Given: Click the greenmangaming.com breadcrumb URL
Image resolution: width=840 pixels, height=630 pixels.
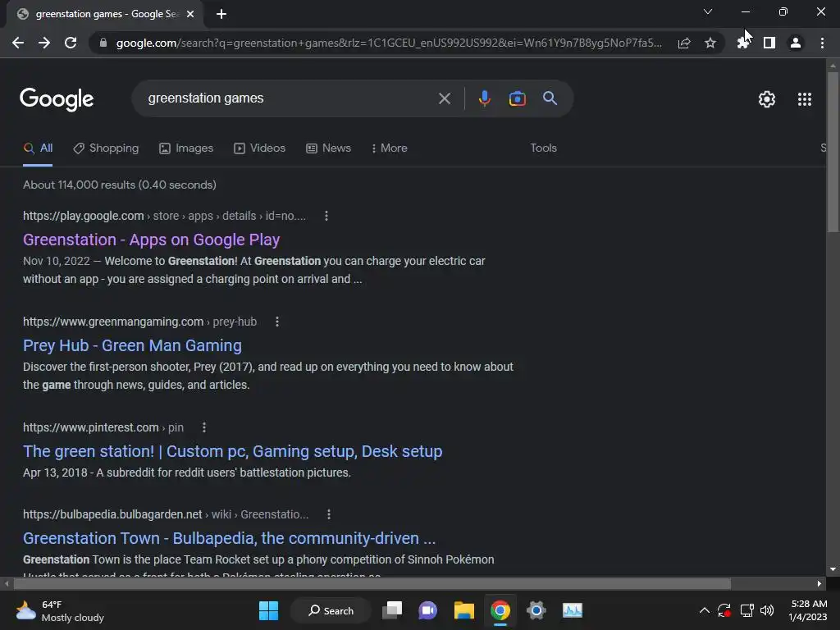Looking at the screenshot, I should coord(139,322).
